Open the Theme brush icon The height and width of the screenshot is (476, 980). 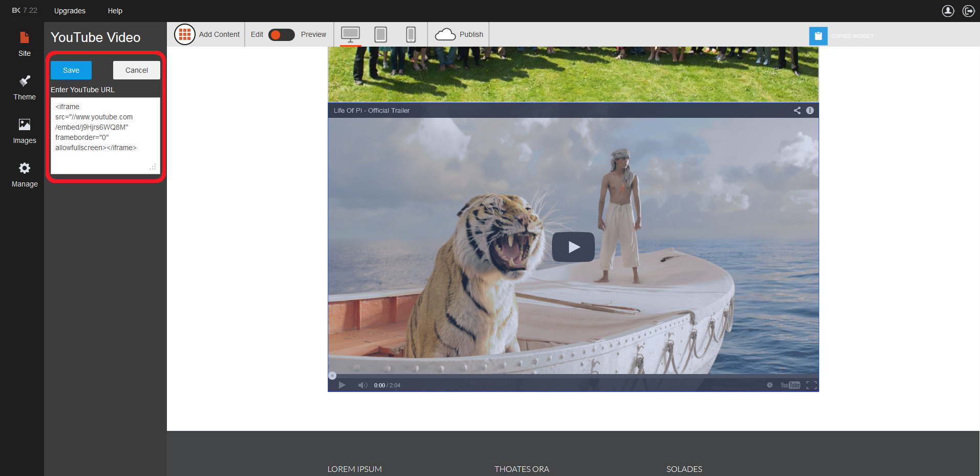tap(24, 81)
